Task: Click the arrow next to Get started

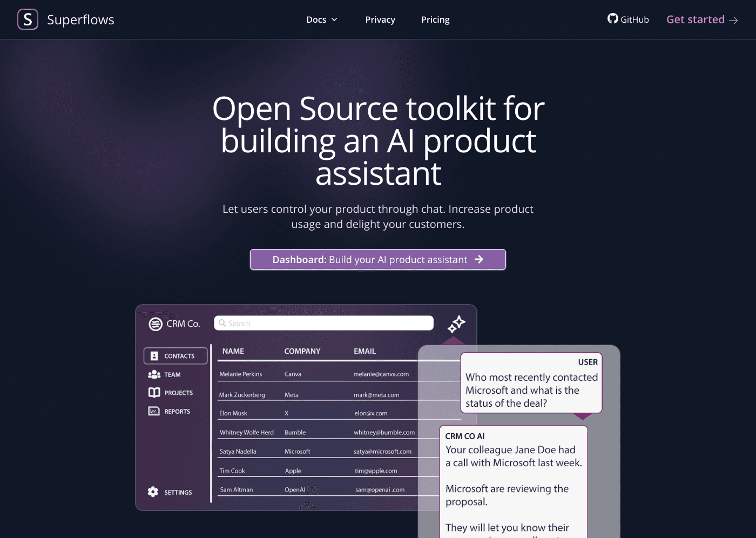Action: point(733,21)
